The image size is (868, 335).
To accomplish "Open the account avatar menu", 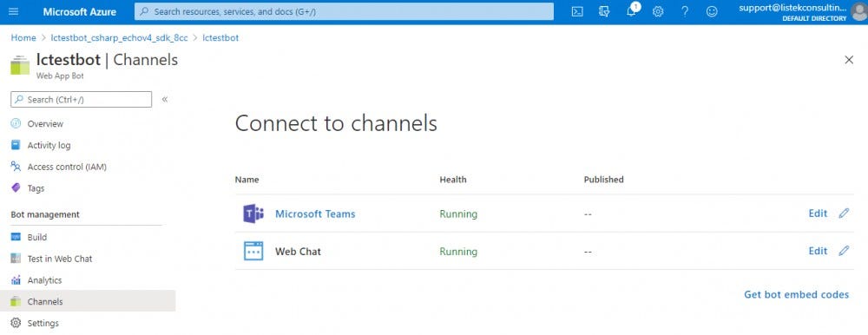I will coord(858,11).
